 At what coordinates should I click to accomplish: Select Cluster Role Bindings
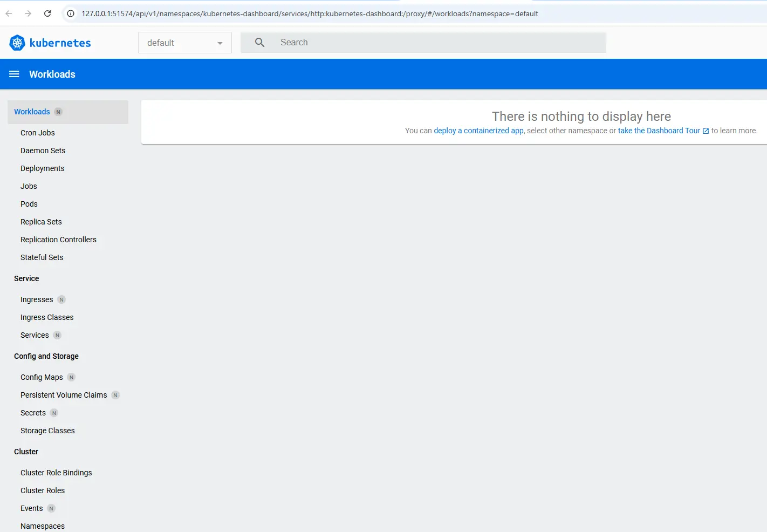56,473
